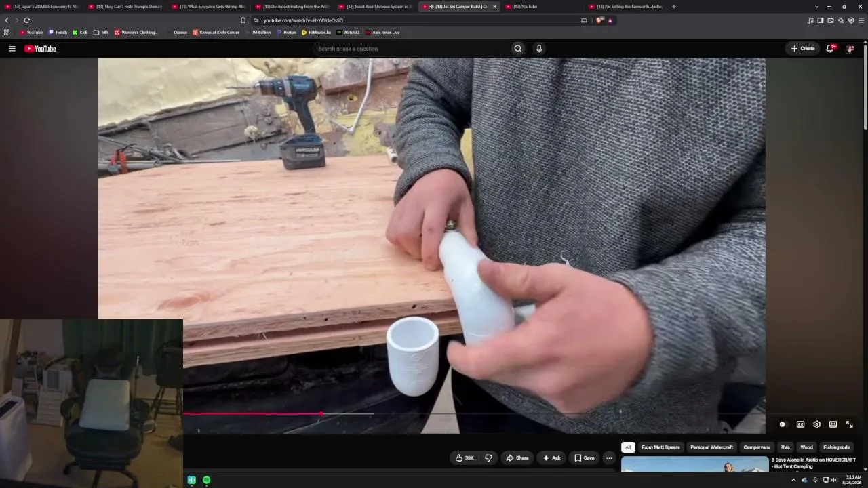Open the browser main menu
The image size is (868, 488).
tap(861, 20)
